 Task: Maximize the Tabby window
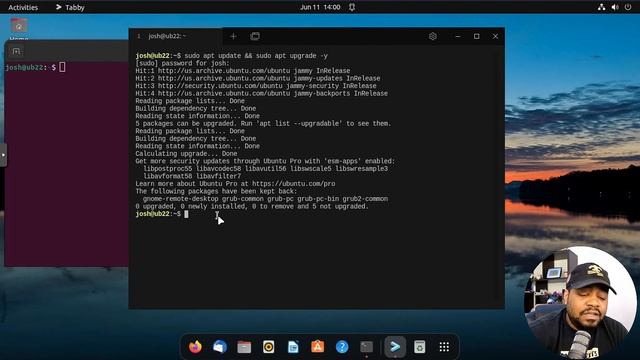476,36
